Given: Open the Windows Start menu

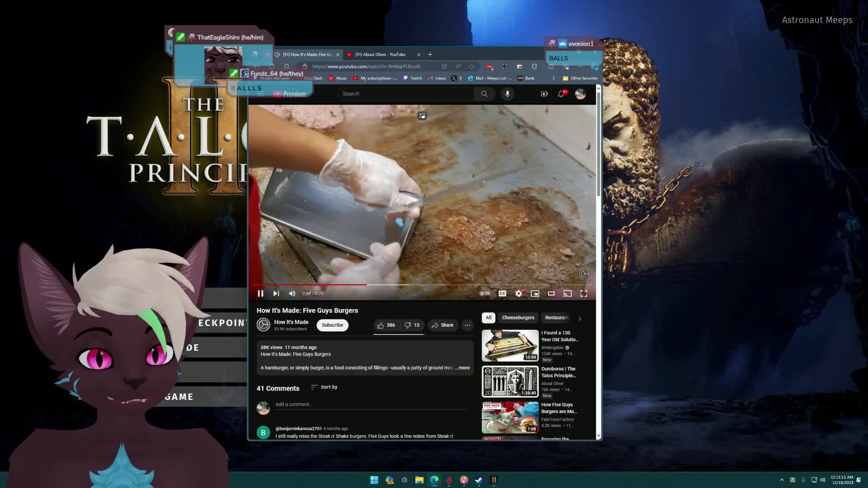Looking at the screenshot, I should coord(374,480).
